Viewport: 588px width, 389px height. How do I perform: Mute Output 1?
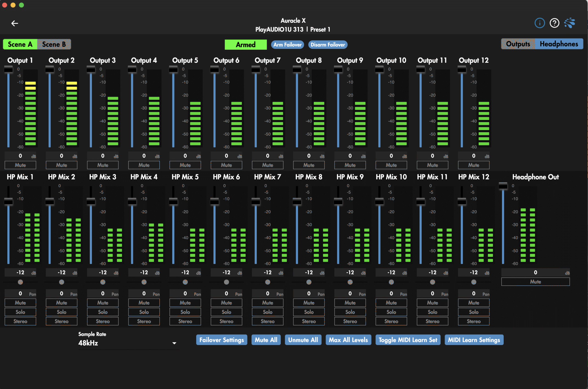[20, 165]
